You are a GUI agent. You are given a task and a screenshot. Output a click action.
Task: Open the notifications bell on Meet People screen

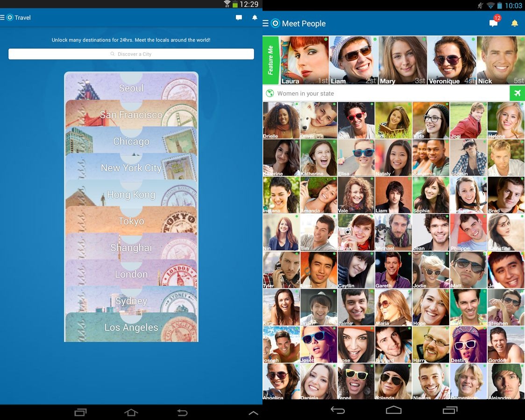tap(514, 23)
